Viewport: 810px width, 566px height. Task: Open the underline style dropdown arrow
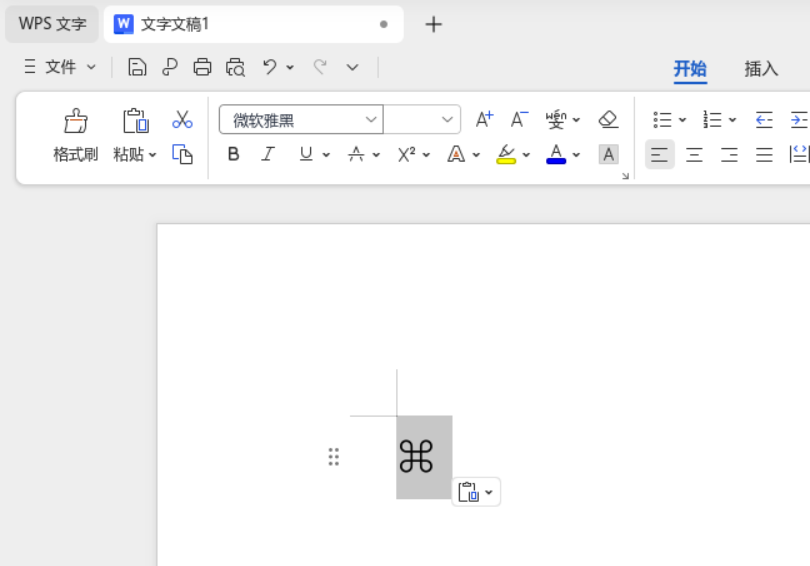326,154
